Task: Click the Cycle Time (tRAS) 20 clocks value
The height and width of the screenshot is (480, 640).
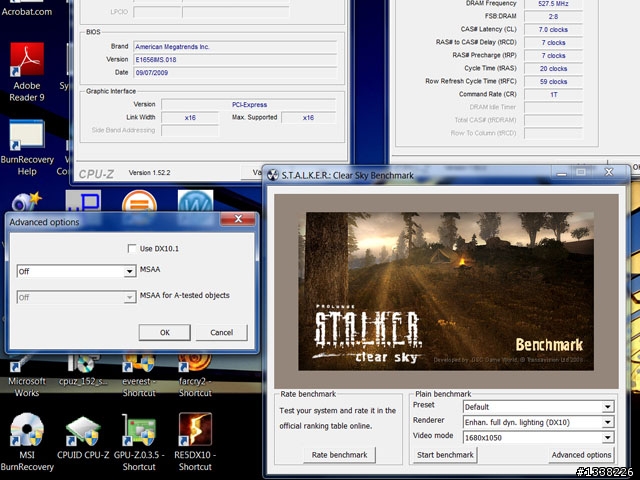Action: pos(553,69)
